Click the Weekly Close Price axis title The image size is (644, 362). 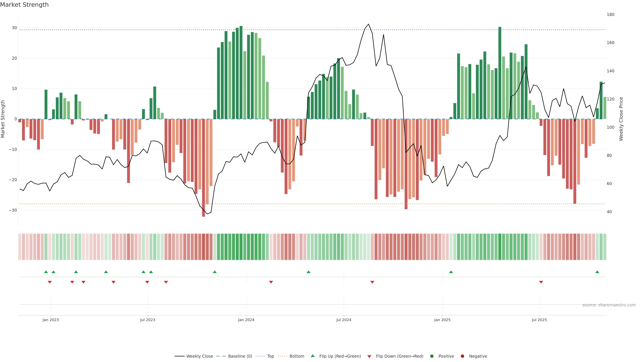tap(621, 119)
